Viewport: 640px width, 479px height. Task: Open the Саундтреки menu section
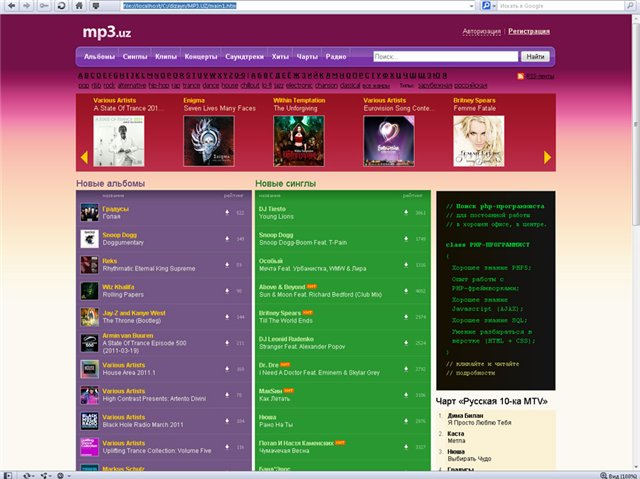[244, 57]
